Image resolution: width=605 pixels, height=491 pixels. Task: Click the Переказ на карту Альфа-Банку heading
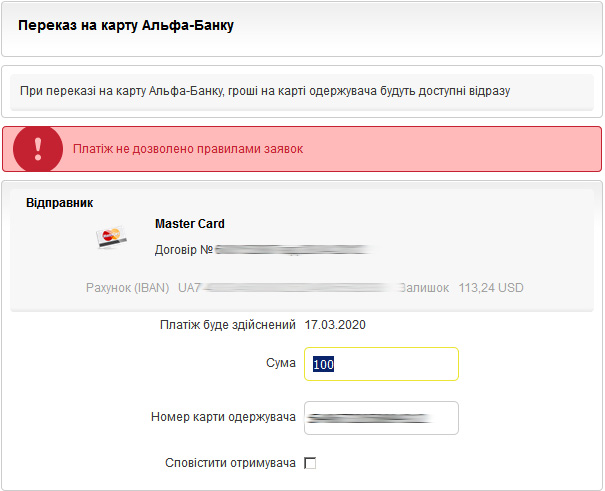[126, 25]
